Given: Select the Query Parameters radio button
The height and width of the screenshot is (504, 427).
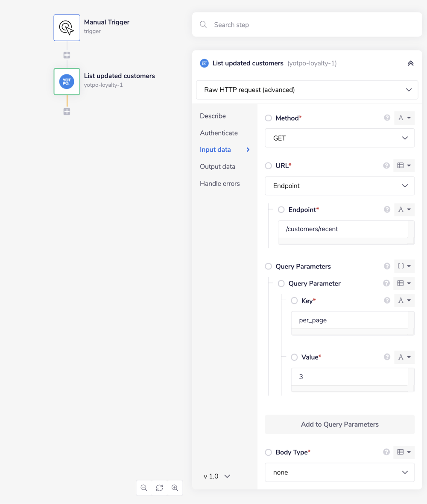Looking at the screenshot, I should 269,266.
